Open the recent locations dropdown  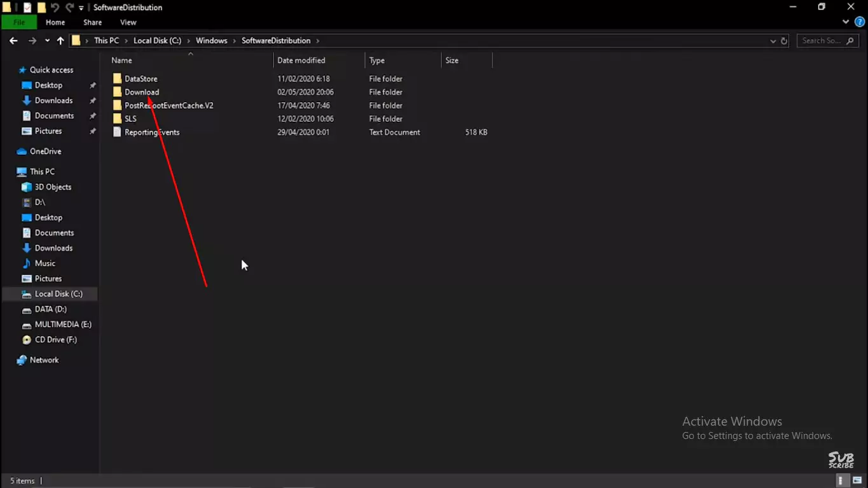point(47,41)
